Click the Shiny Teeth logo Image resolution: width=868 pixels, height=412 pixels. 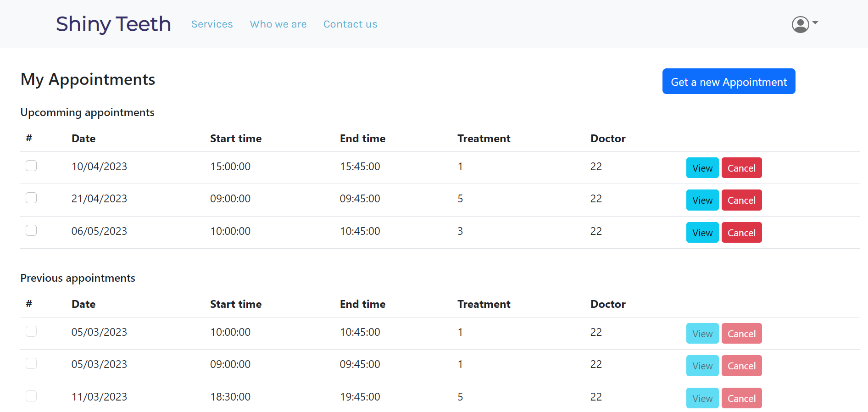[x=113, y=24]
